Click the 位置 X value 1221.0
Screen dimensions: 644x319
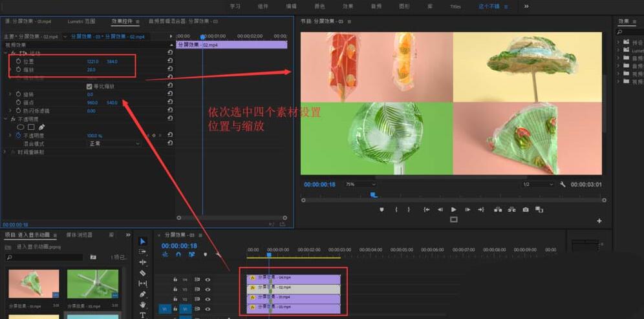pos(92,61)
